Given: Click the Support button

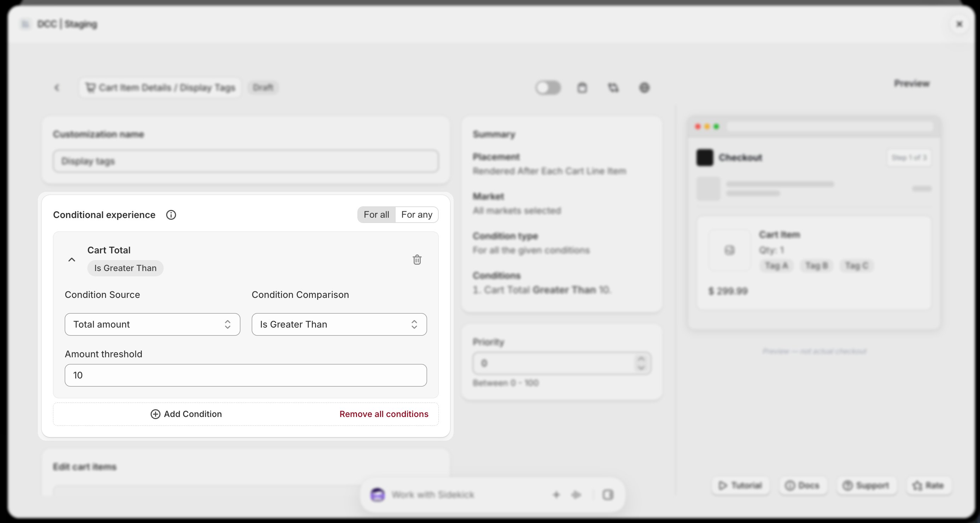Looking at the screenshot, I should pyautogui.click(x=866, y=485).
